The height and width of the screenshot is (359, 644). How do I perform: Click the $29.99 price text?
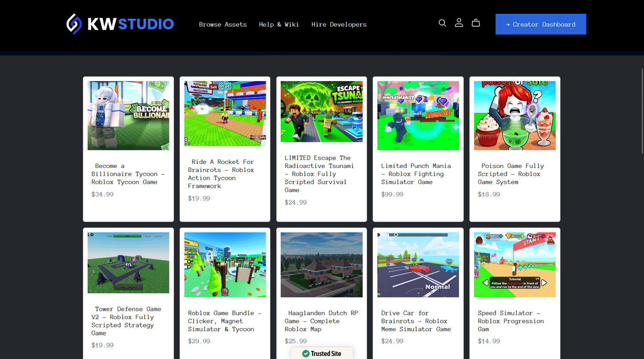pos(199,341)
